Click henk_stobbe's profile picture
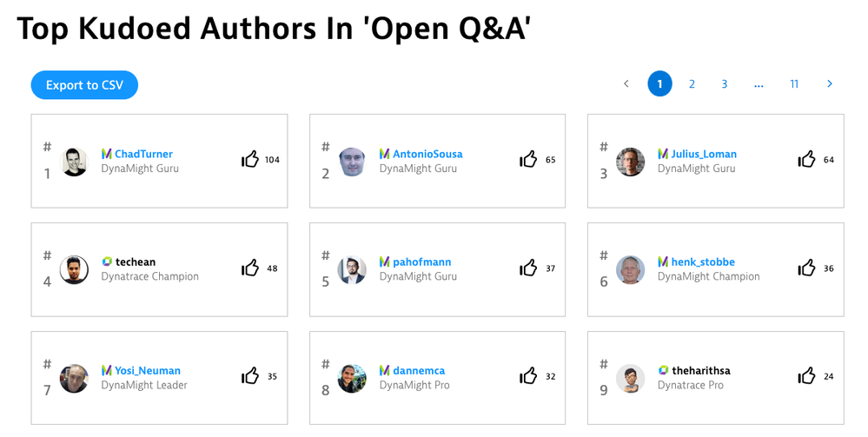 631,270
